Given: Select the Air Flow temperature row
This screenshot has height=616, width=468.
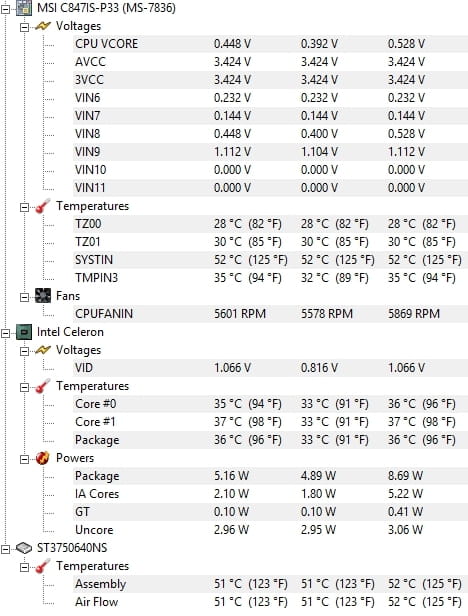Looking at the screenshot, I should [x=270, y=602].
